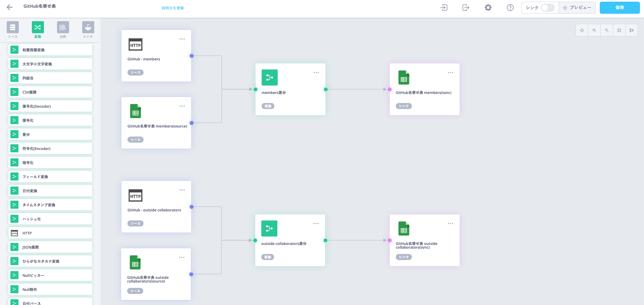Fit the flow to screen icon
The height and width of the screenshot is (305, 644).
[x=619, y=30]
